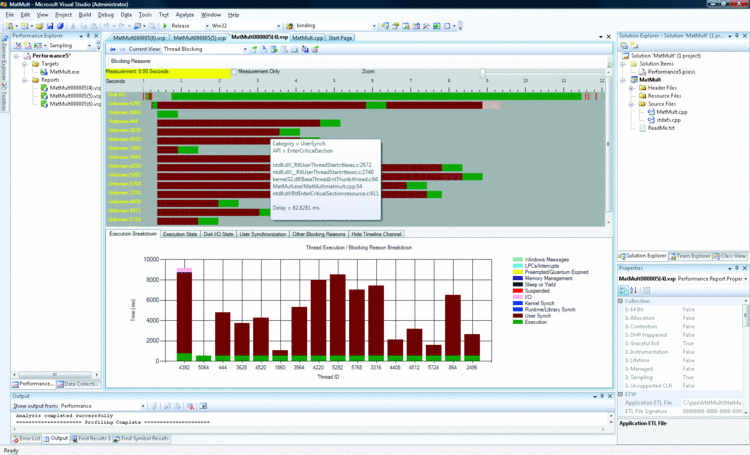The image size is (750, 455).
Task: Open the User Synchronization tab
Action: pyautogui.click(x=263, y=234)
